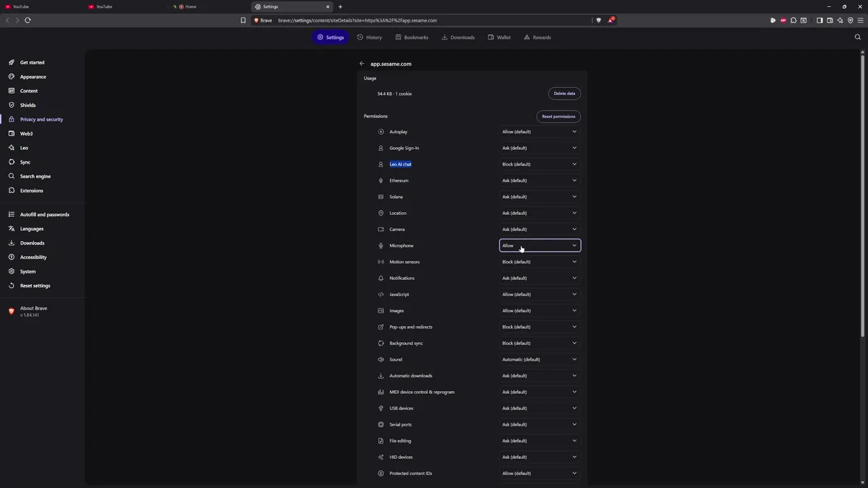Open the Autoplay permission dropdown

[x=540, y=131]
